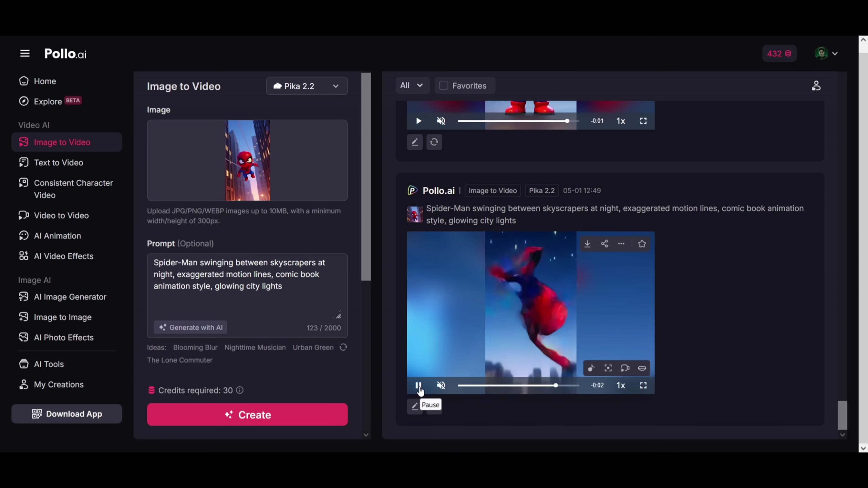This screenshot has height=488, width=868.
Task: Click the video-to-video icon on overlay
Action: click(x=625, y=368)
